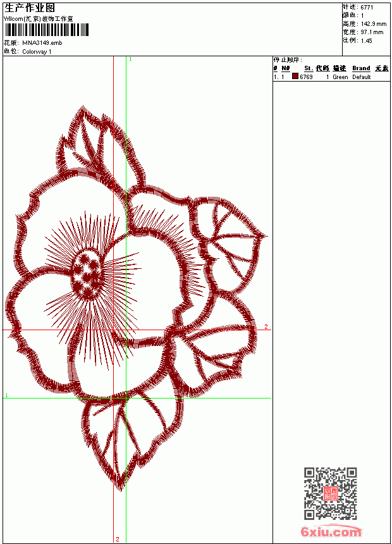Click the QR code image
392x544 pixels.
pos(331,493)
